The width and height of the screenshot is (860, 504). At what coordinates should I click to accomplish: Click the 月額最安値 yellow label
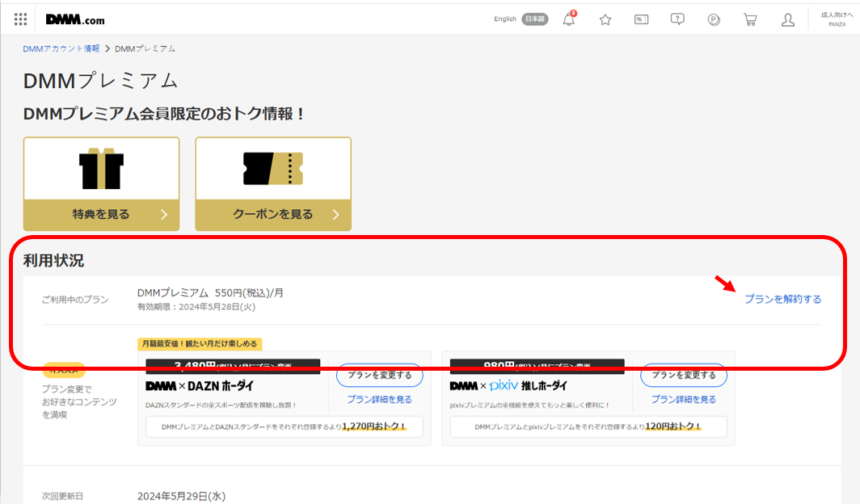tap(200, 344)
